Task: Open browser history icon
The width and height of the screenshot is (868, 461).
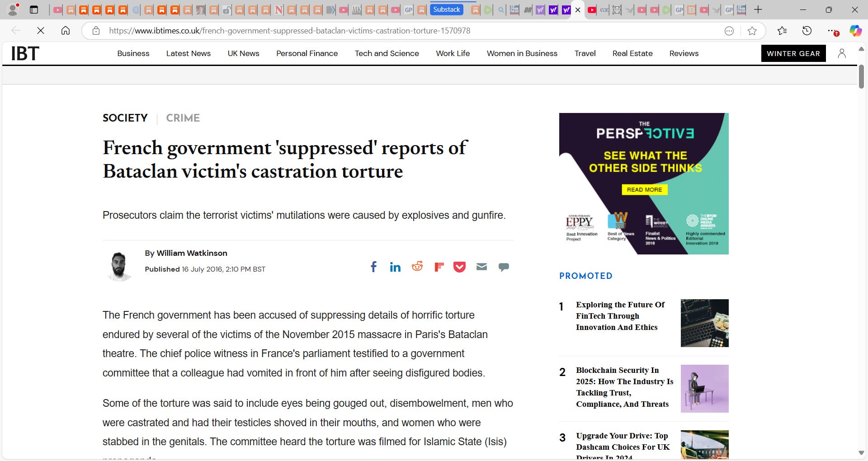Action: tap(807, 30)
